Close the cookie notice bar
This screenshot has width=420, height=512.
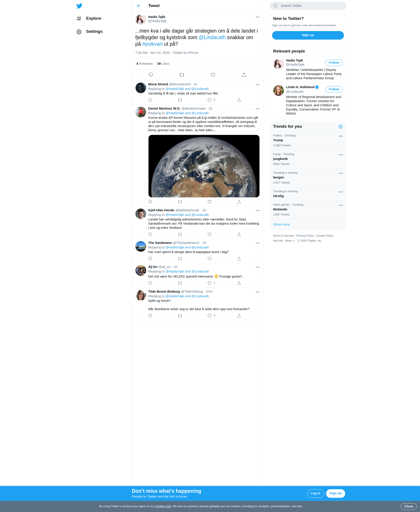[x=408, y=506]
